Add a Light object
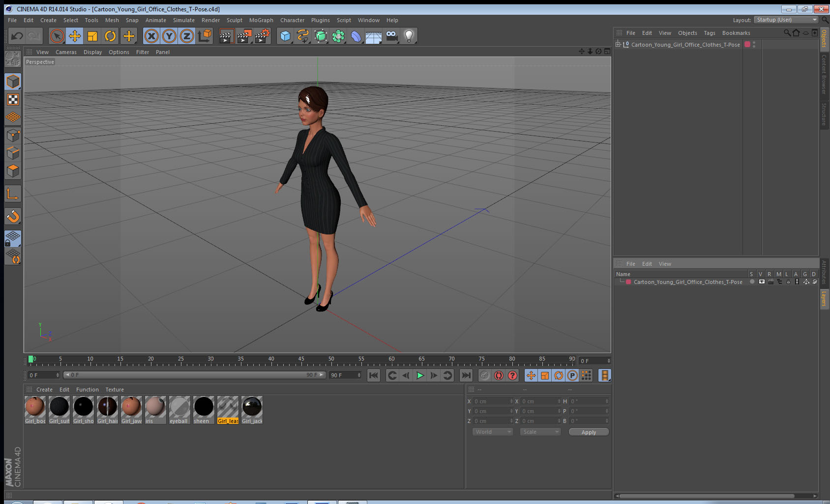 click(x=409, y=36)
